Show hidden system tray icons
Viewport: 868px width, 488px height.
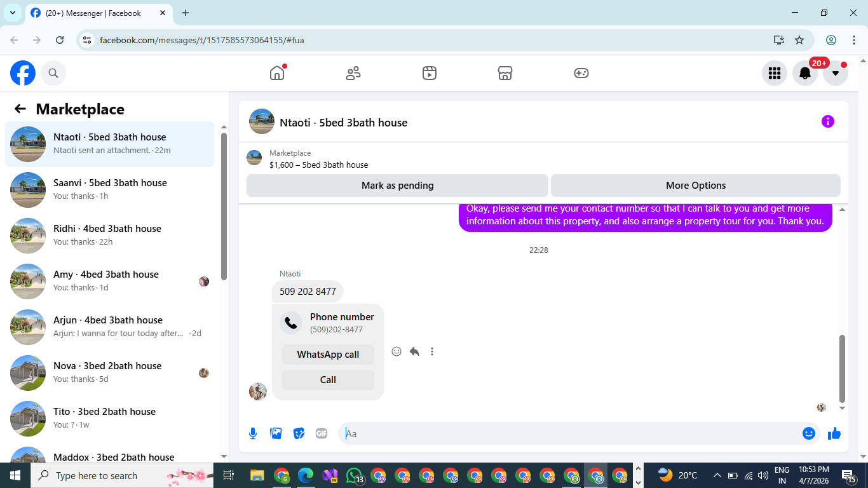point(717,475)
